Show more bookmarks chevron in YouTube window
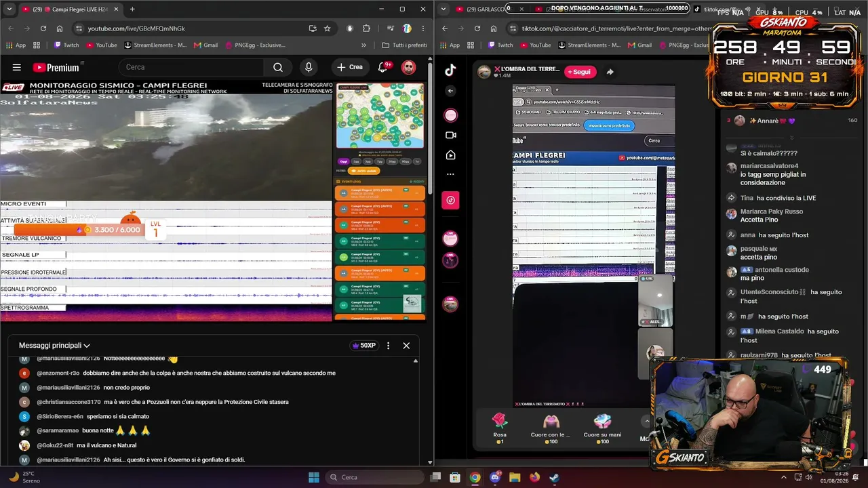The width and height of the screenshot is (868, 488). pos(363,45)
